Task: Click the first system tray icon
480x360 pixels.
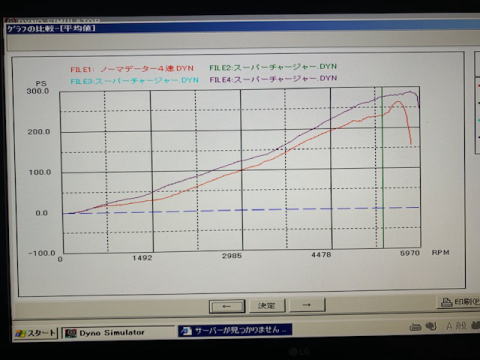Action: coord(415,326)
